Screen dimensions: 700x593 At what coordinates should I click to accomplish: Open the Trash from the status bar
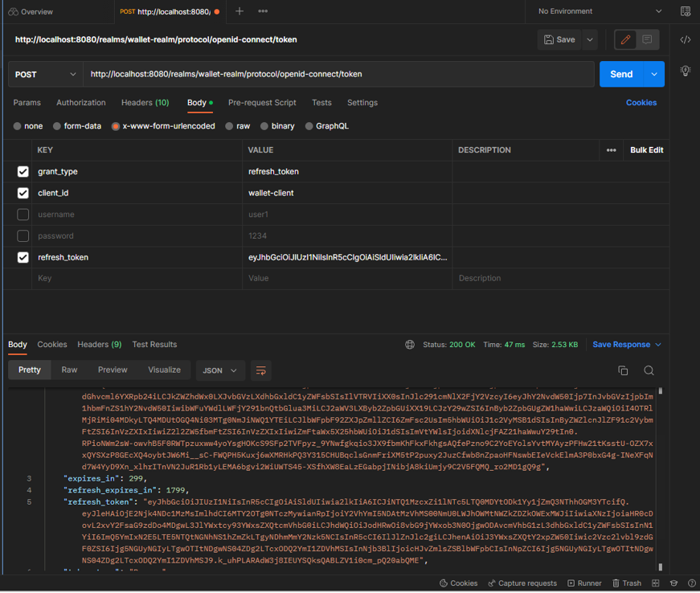(627, 583)
